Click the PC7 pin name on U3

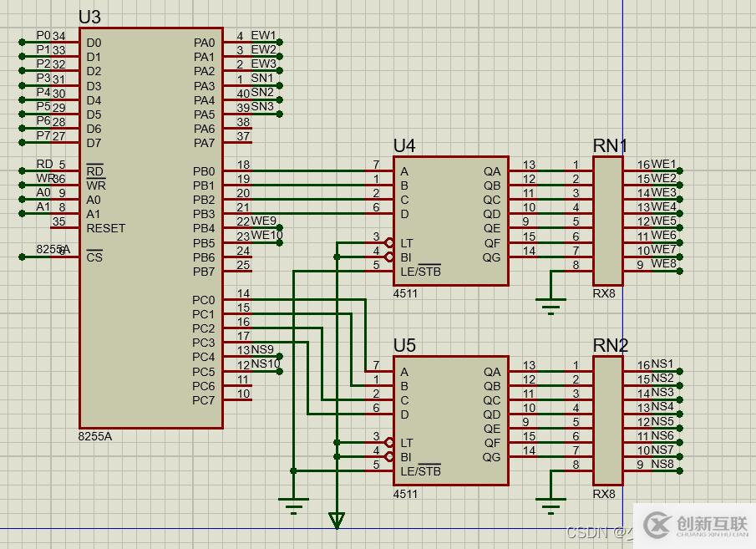[x=204, y=400]
